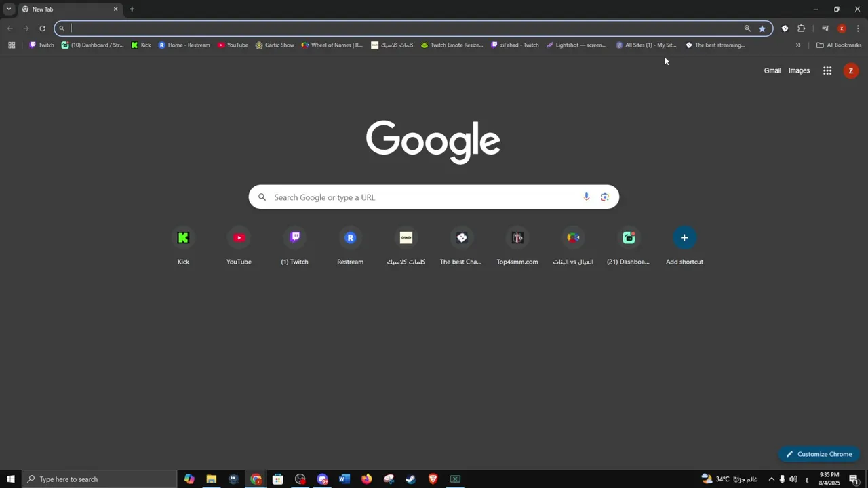Click the Type here to search box

coord(99,479)
